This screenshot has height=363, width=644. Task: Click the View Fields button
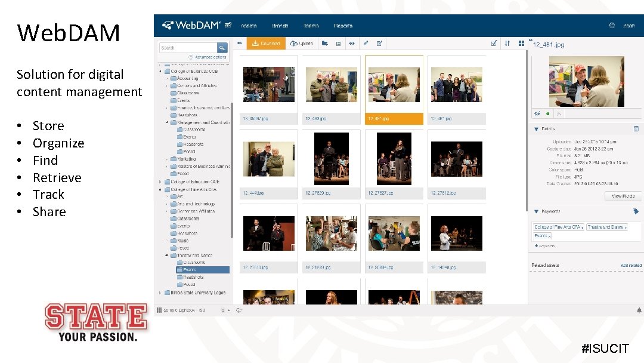coord(623,196)
